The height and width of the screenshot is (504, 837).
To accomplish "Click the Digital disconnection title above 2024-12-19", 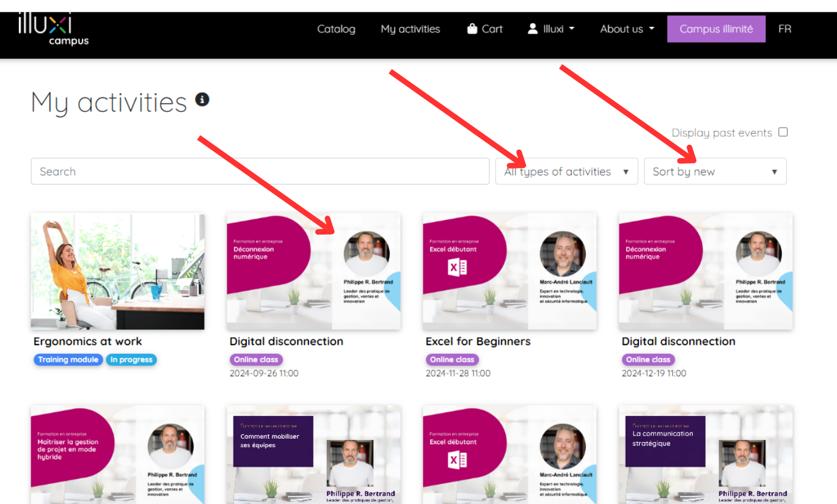I will (679, 341).
